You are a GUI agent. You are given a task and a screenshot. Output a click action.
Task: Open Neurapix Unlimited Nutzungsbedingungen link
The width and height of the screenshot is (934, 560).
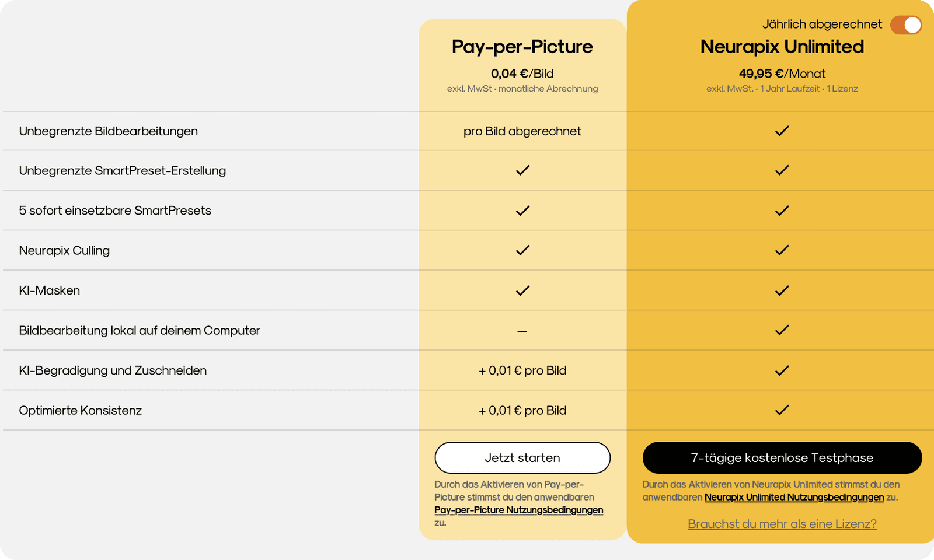[x=794, y=497]
